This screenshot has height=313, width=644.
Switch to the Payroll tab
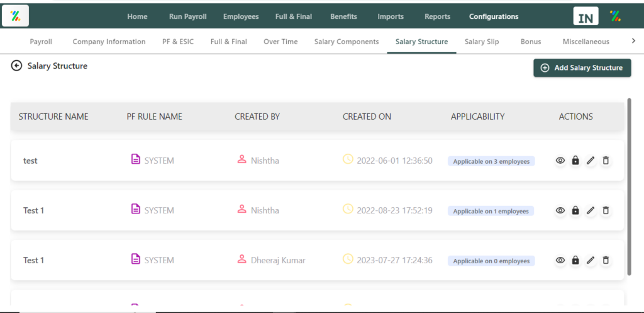click(41, 42)
